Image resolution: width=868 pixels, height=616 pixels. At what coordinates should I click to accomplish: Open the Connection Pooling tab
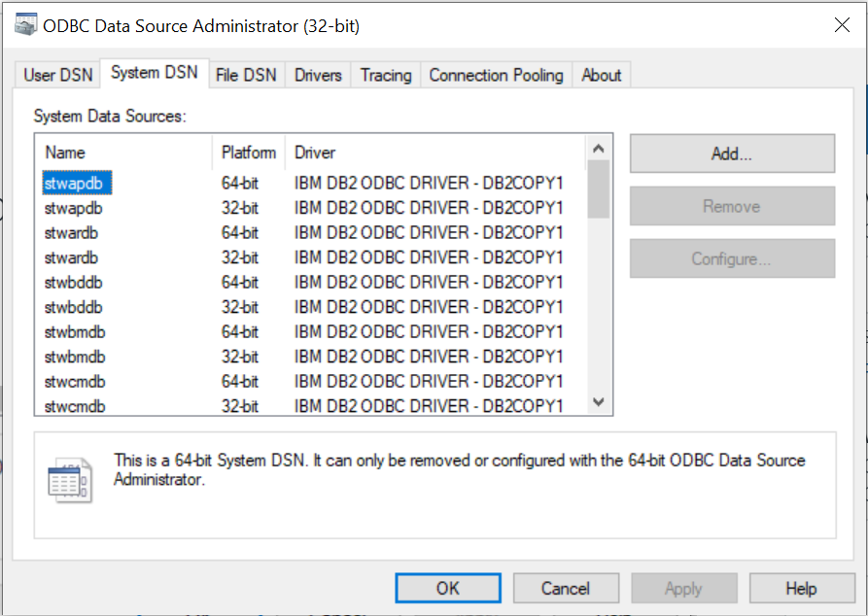496,75
